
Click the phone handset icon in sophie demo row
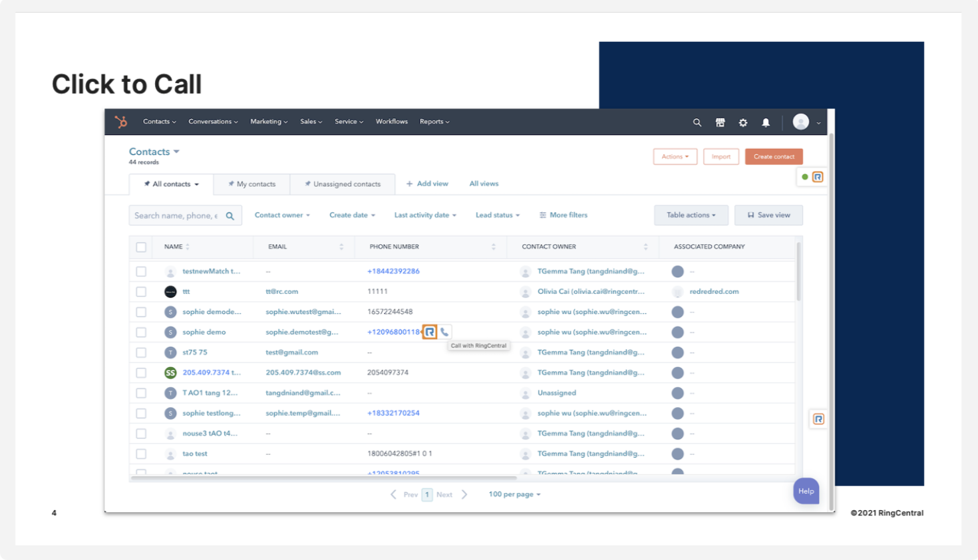pyautogui.click(x=444, y=332)
